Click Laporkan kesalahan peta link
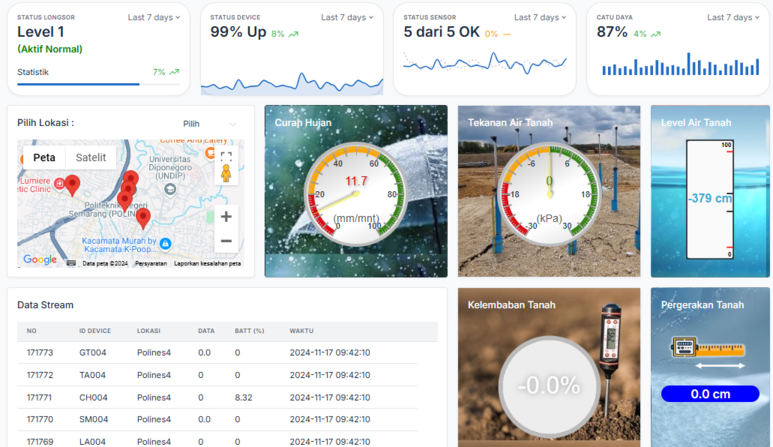The width and height of the screenshot is (773, 447). [x=207, y=263]
